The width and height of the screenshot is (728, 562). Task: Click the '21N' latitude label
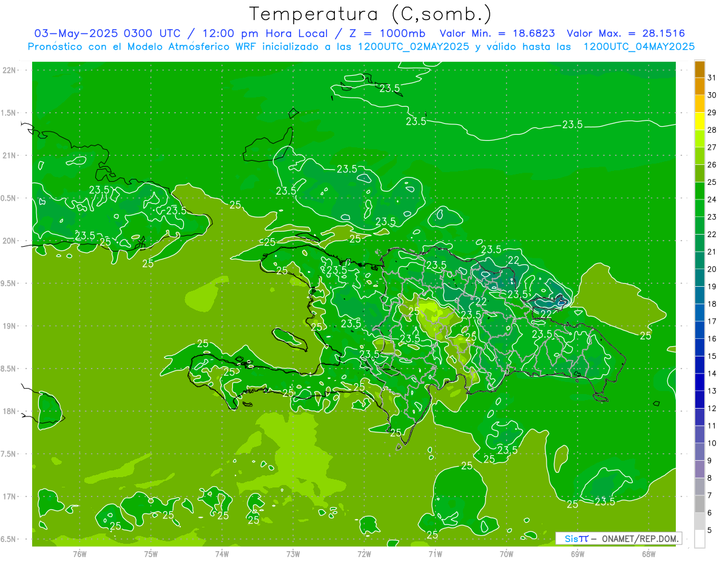(x=10, y=155)
